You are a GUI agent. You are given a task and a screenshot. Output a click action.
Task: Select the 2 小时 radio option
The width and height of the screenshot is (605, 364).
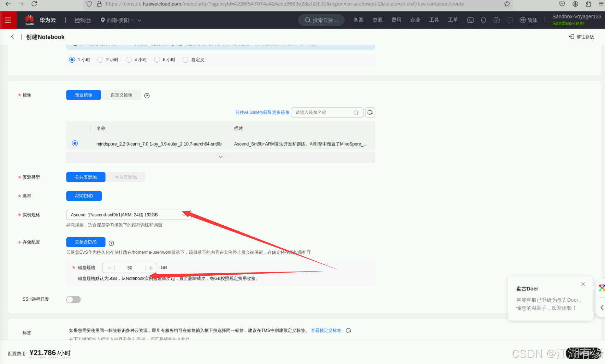point(100,60)
